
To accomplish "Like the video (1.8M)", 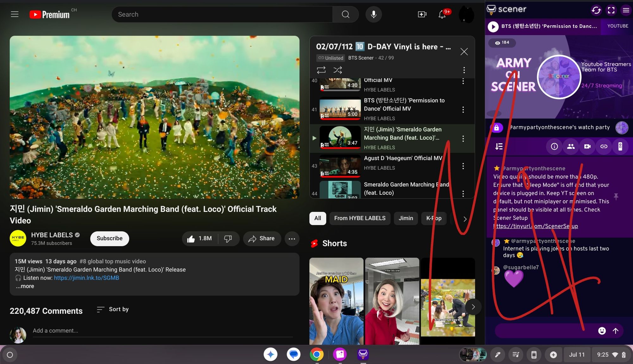I will pyautogui.click(x=200, y=238).
